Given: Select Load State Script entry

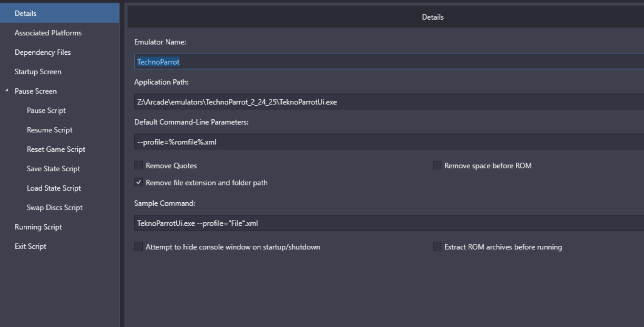Looking at the screenshot, I should point(54,188).
